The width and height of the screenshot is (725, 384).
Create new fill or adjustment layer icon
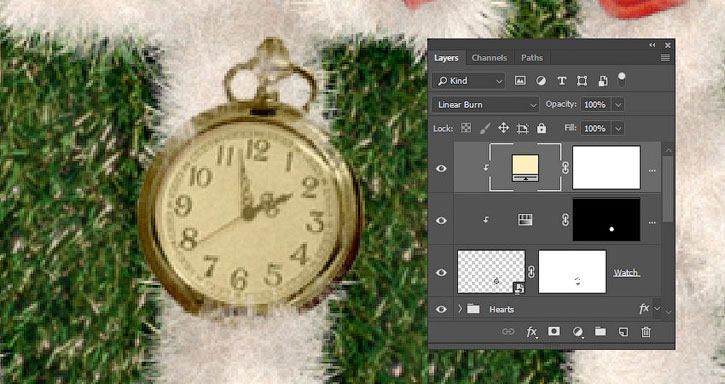pyautogui.click(x=577, y=332)
